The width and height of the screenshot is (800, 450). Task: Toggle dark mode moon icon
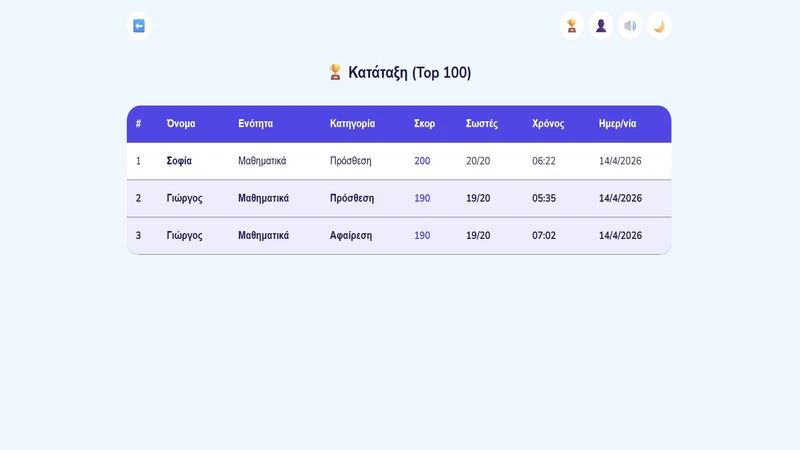point(659,26)
